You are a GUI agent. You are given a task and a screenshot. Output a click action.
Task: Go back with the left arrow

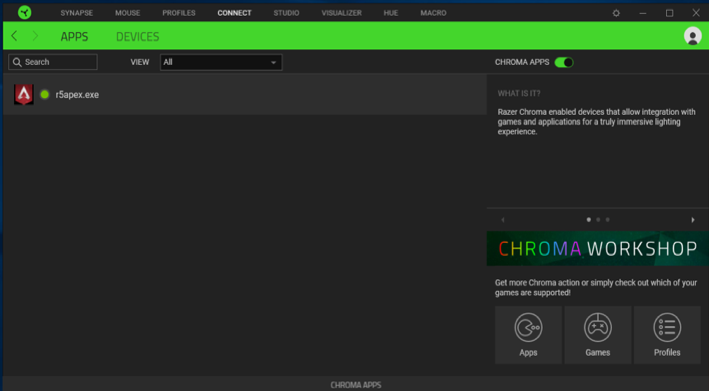[x=14, y=36]
